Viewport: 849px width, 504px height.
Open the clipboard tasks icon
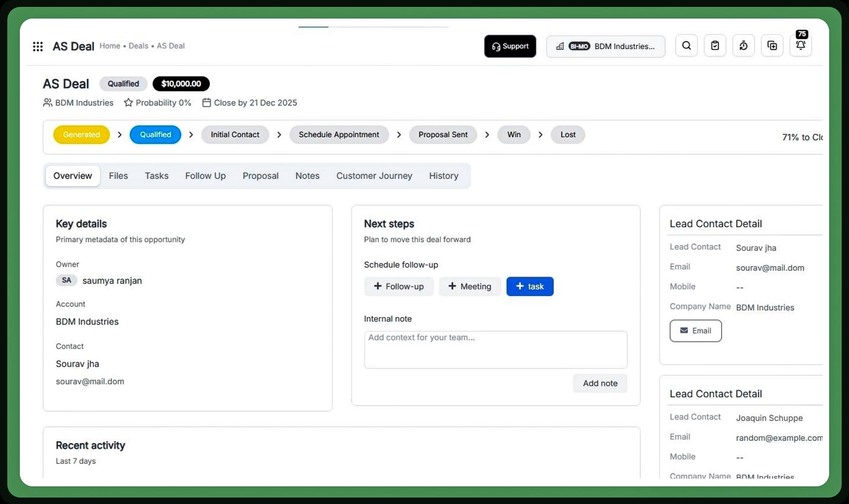tap(715, 46)
